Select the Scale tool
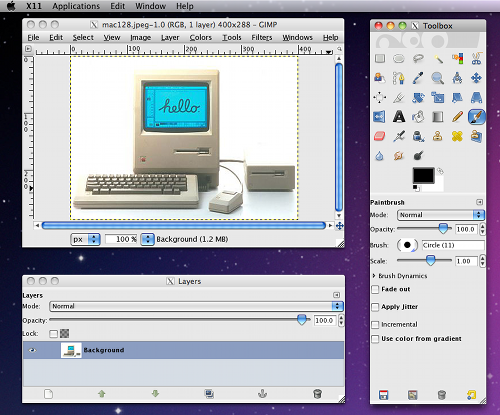Screen dimensions: 500x415 [x=438, y=98]
